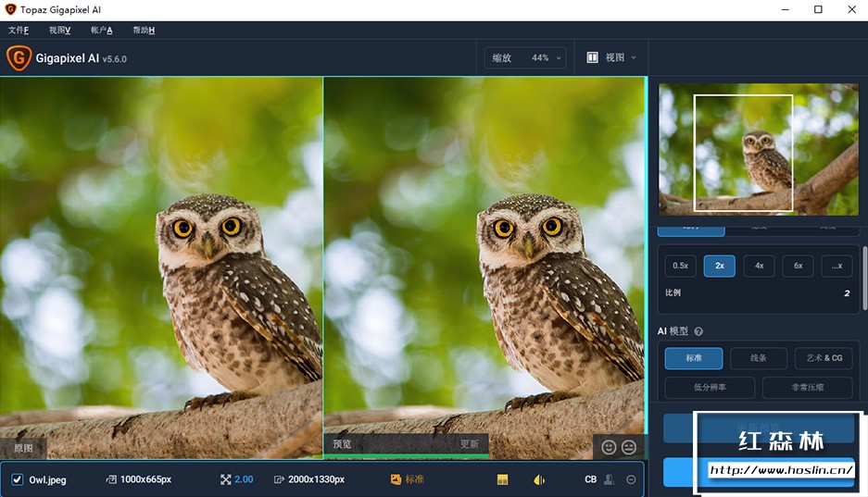Click the 比例 scale value field

[847, 293]
